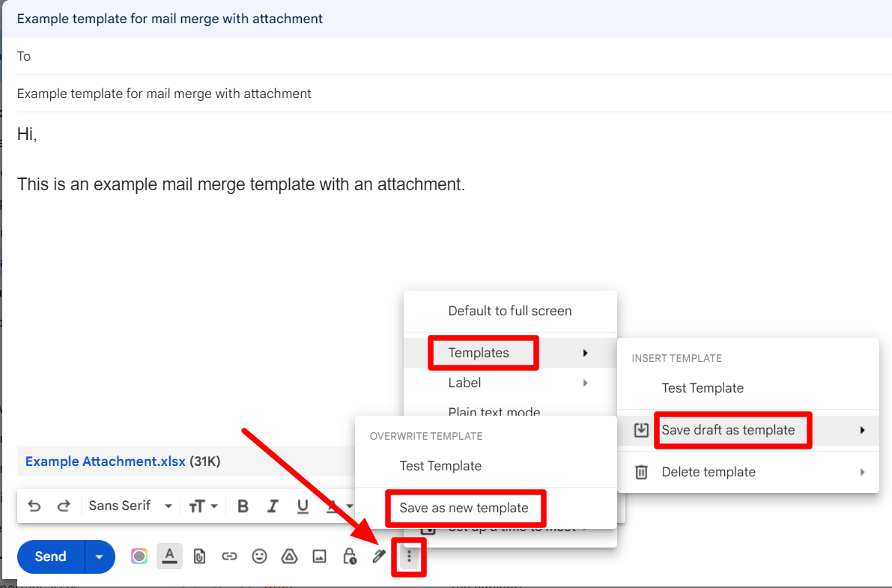Overwrite the existing Test Template
This screenshot has height=588, width=892.
pos(486,466)
